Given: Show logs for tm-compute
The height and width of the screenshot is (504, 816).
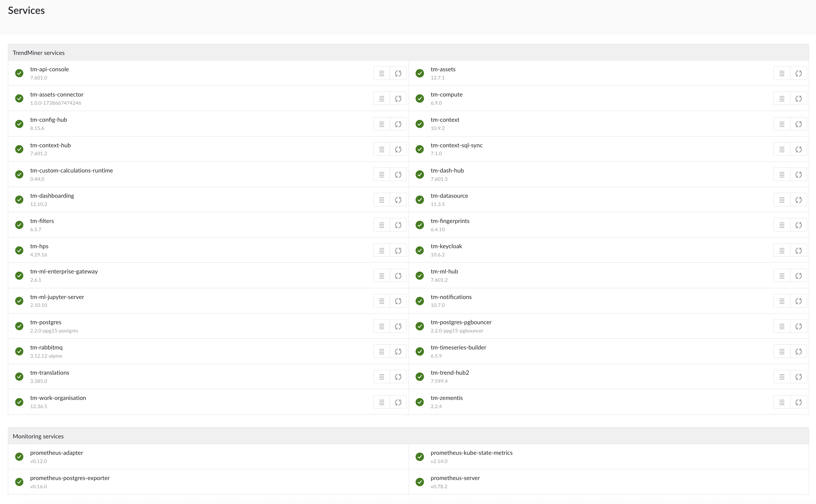Looking at the screenshot, I should 782,99.
